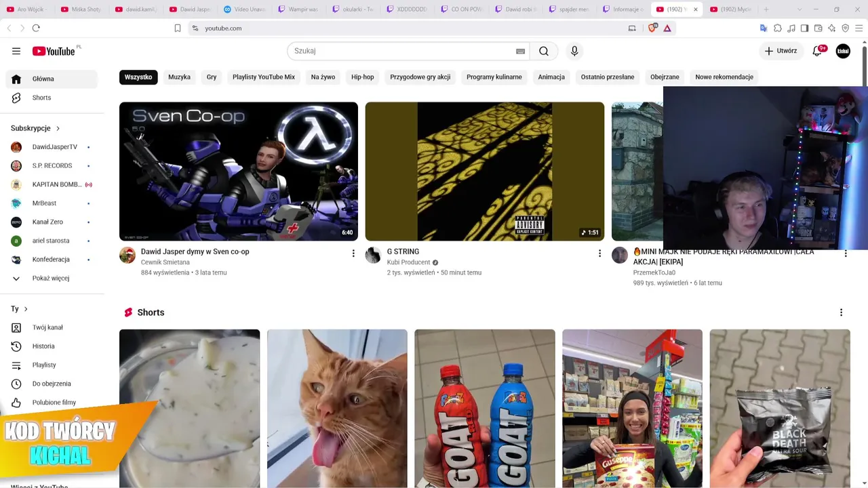868x488 pixels.
Task: Open the orange cat Shorts thumbnail
Action: click(x=337, y=409)
